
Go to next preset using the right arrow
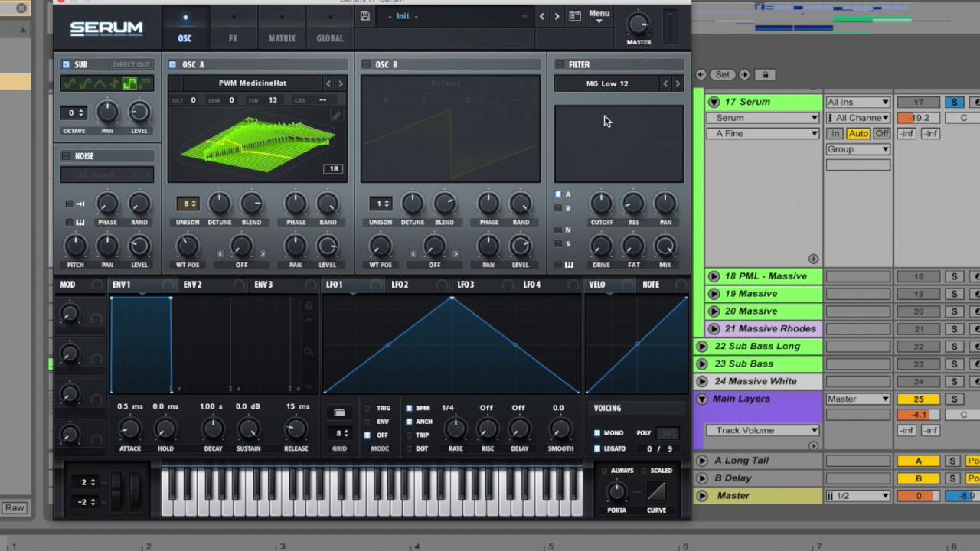point(557,16)
